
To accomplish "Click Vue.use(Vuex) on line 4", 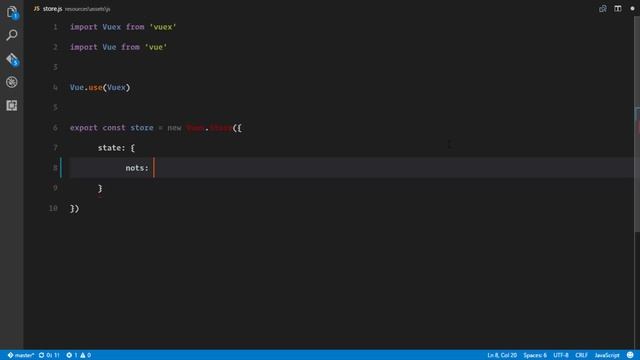I will click(100, 87).
